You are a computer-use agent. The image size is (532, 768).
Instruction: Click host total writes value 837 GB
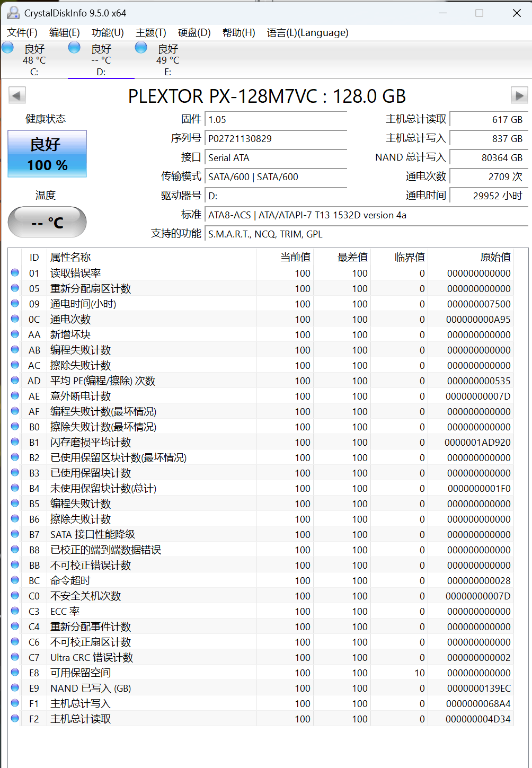[x=489, y=138]
